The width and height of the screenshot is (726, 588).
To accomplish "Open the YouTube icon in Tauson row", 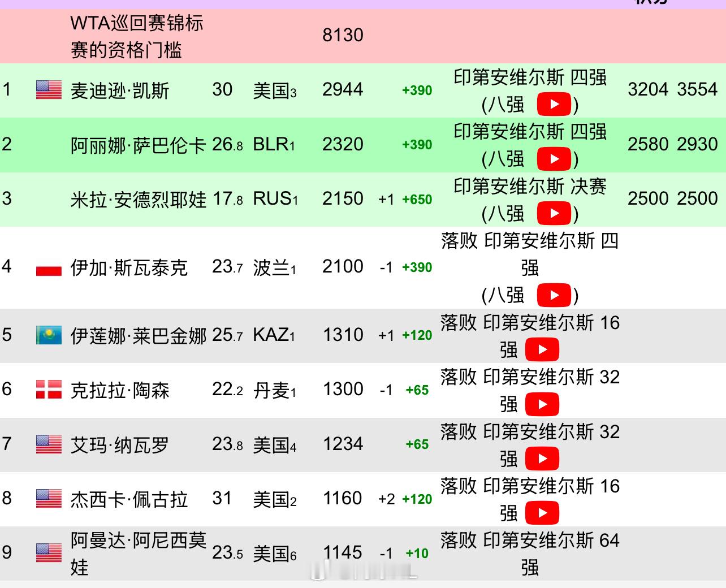I will [542, 404].
